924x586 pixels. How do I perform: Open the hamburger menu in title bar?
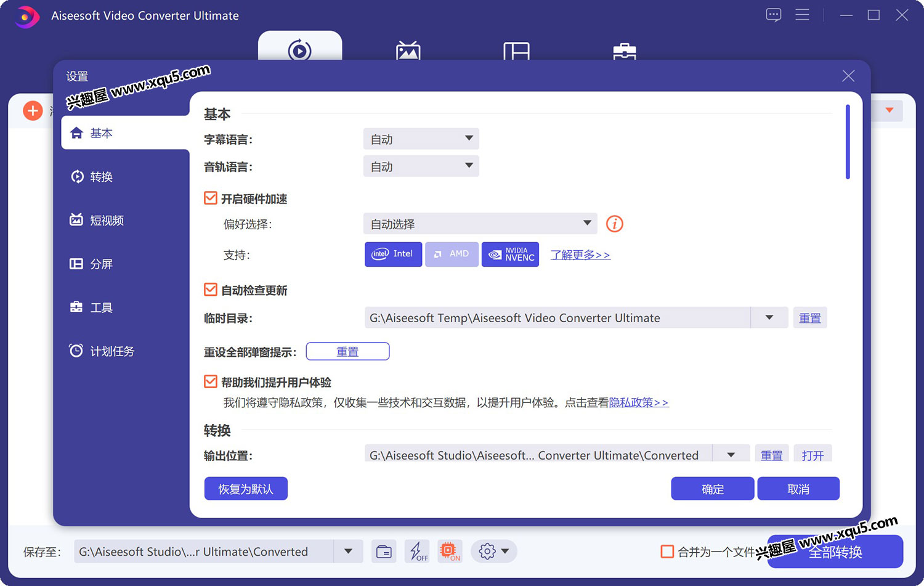(802, 15)
